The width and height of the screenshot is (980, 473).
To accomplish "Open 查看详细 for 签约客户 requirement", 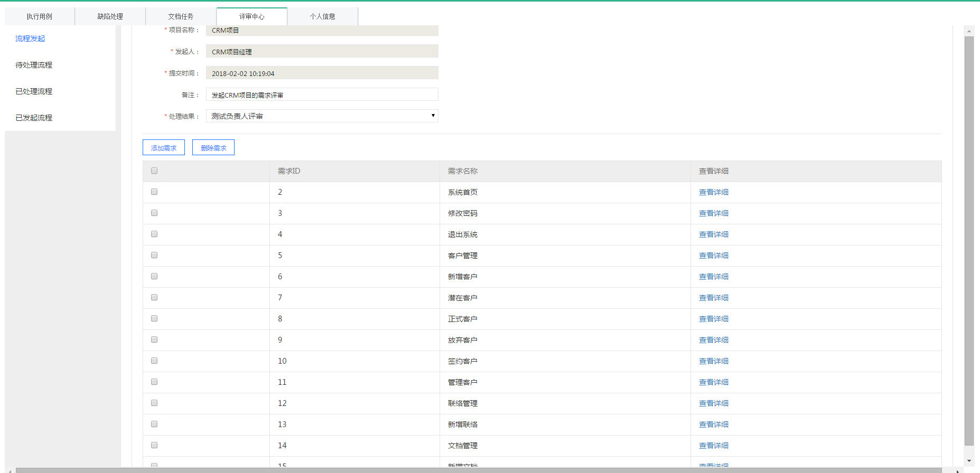I will tap(713, 361).
